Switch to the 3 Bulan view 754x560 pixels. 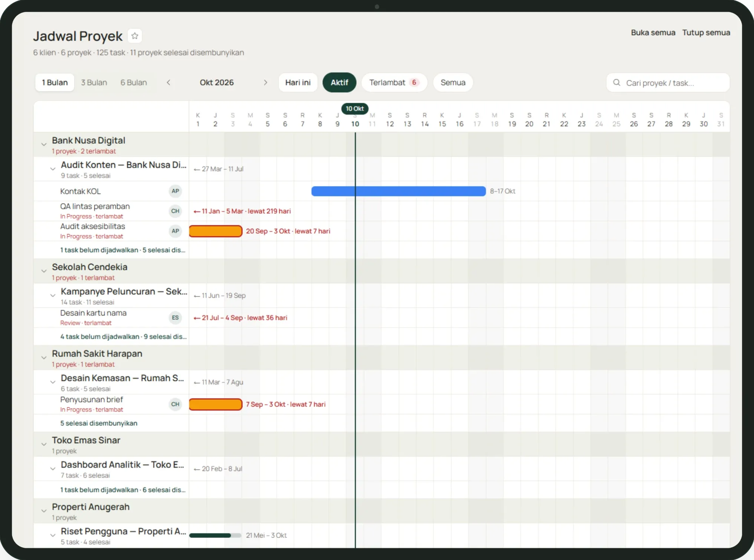click(x=94, y=83)
